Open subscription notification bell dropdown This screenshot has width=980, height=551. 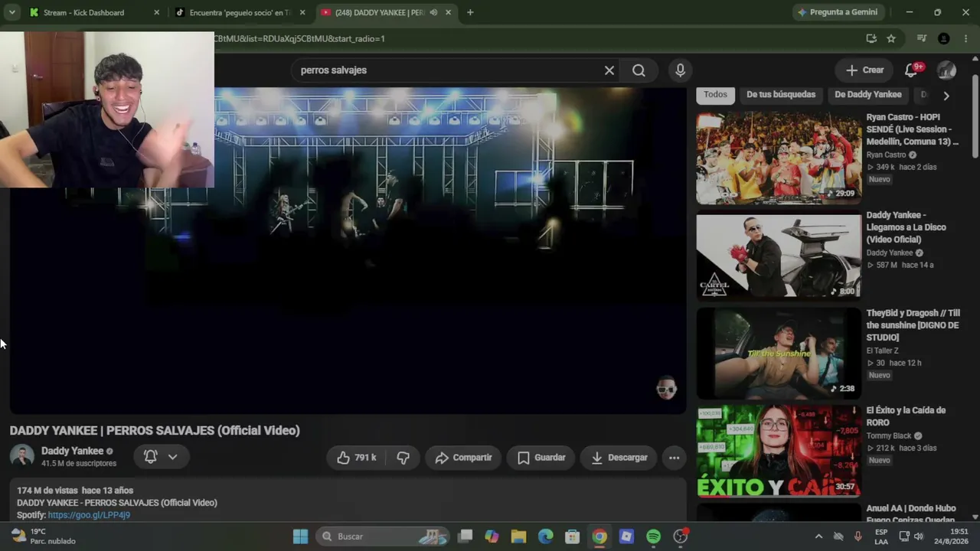pyautogui.click(x=162, y=457)
